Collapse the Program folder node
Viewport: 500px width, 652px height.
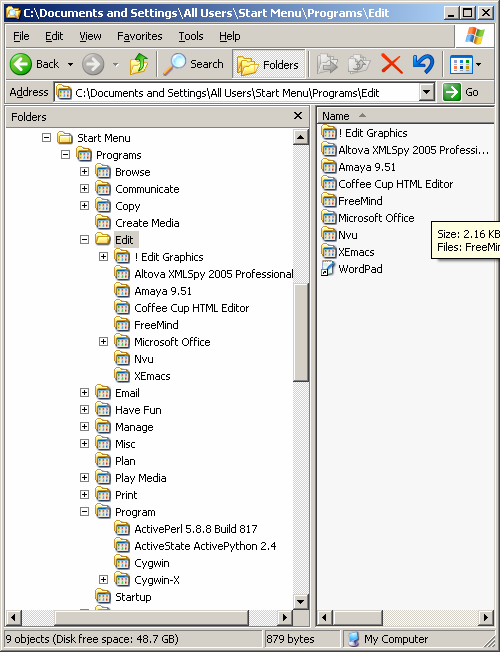click(x=84, y=511)
